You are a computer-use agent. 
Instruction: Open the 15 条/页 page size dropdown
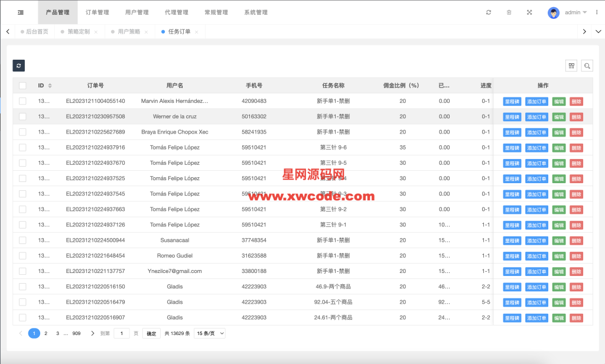[x=210, y=333]
